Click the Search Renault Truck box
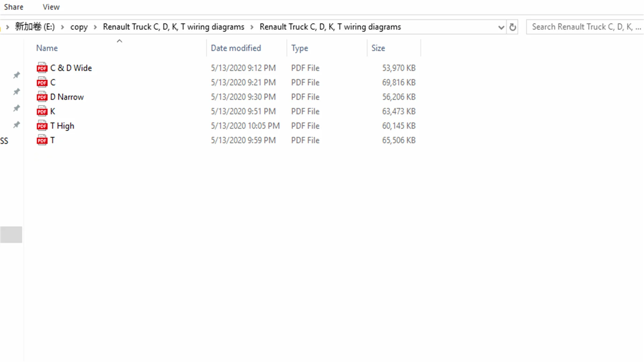Image resolution: width=644 pixels, height=362 pixels. point(585,27)
